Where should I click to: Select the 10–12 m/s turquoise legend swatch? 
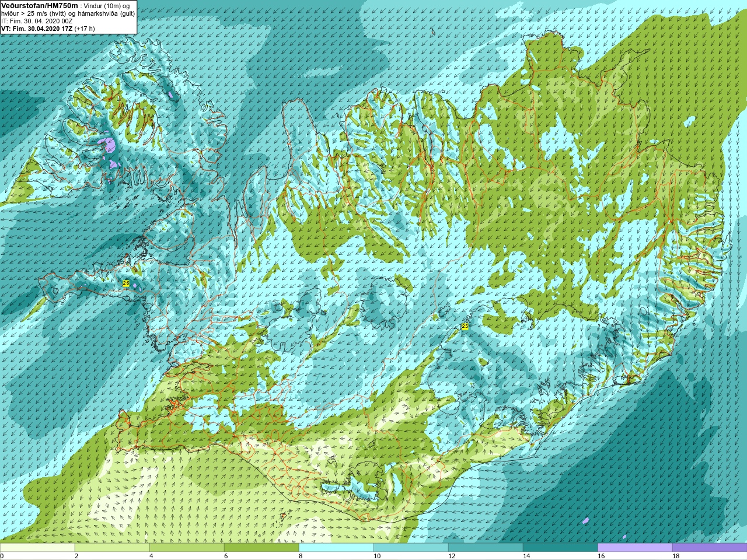click(411, 548)
